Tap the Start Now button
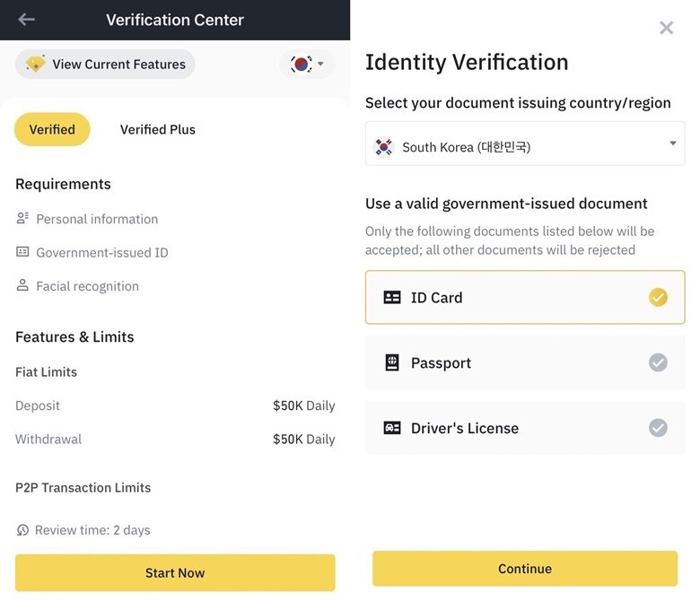Screen dimensions: 700x601 coord(175,573)
